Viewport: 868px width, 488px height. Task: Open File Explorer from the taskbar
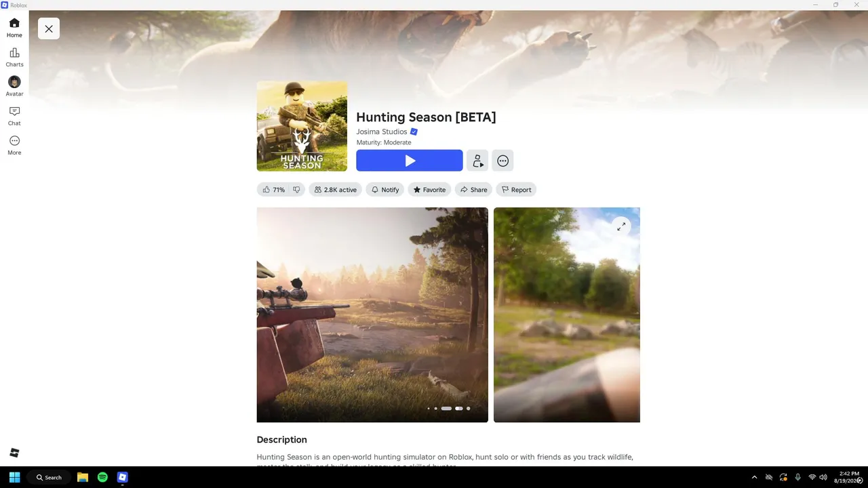pyautogui.click(x=83, y=477)
